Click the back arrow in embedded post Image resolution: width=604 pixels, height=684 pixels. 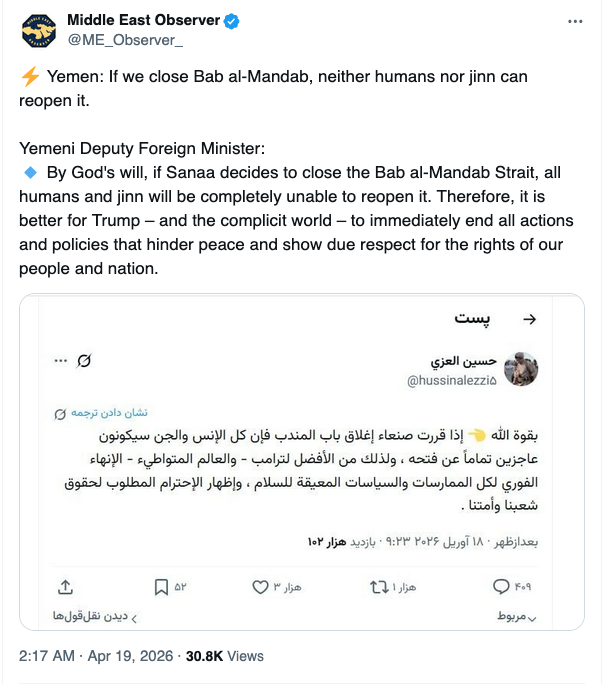tap(530, 319)
